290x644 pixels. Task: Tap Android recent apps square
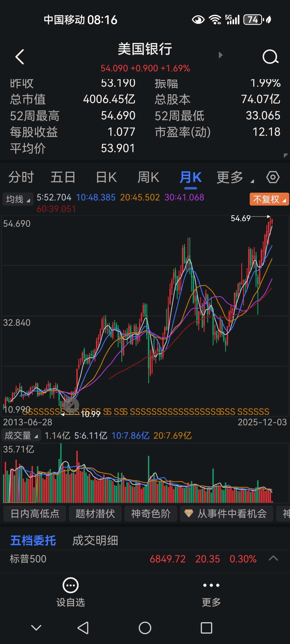206,628
